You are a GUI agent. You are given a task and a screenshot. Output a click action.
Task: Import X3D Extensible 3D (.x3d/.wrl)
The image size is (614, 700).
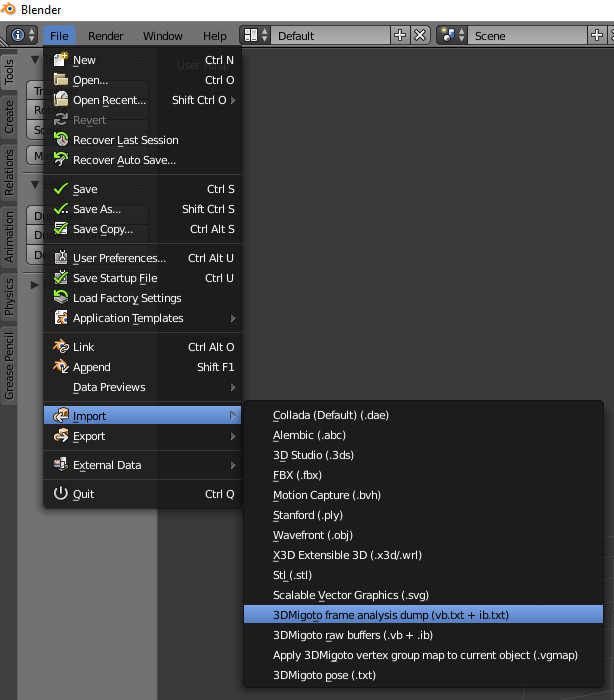click(423, 555)
